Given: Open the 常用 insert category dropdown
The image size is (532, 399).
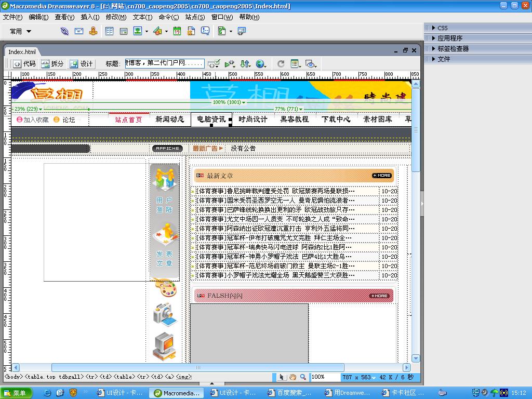Looking at the screenshot, I should coord(21,31).
